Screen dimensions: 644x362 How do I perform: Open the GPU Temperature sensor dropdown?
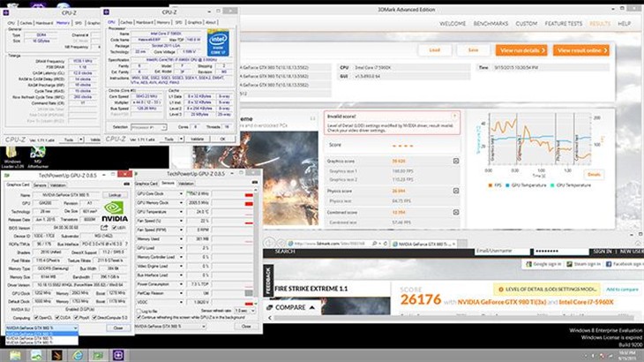(181, 212)
